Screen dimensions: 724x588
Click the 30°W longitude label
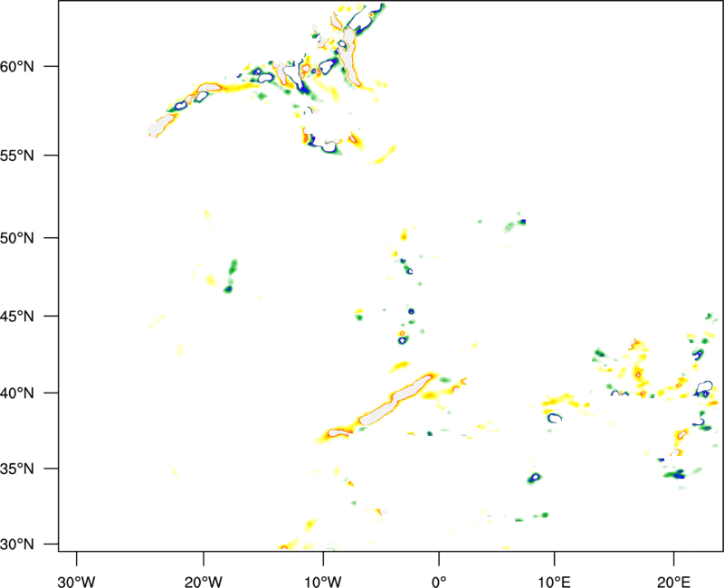[x=76, y=582]
